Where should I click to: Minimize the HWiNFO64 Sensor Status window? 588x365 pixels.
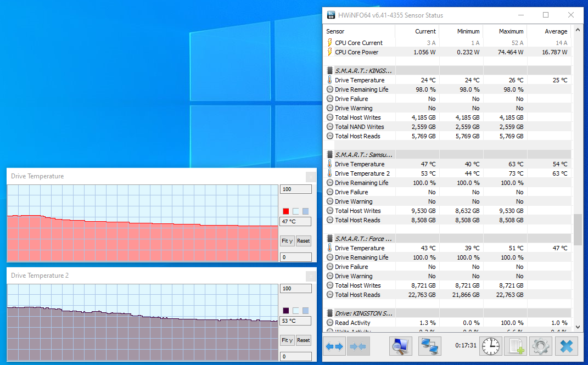[521, 15]
